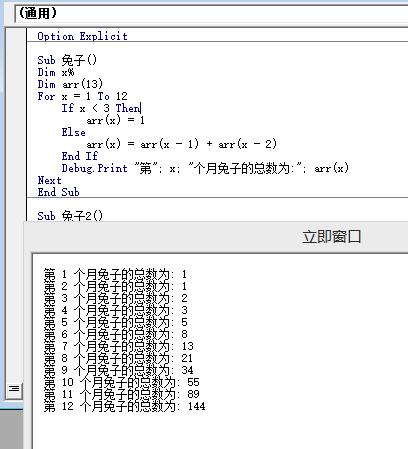408x449 pixels.
Task: Click output line '第 9 个月' with value 34
Action: [x=118, y=370]
